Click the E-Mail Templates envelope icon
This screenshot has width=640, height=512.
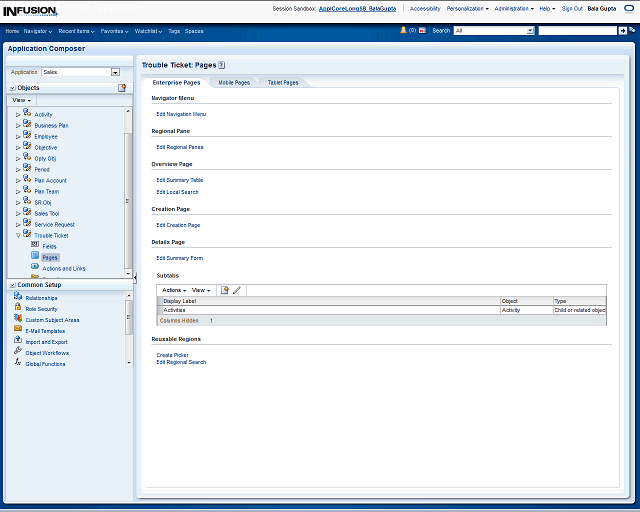point(18,330)
